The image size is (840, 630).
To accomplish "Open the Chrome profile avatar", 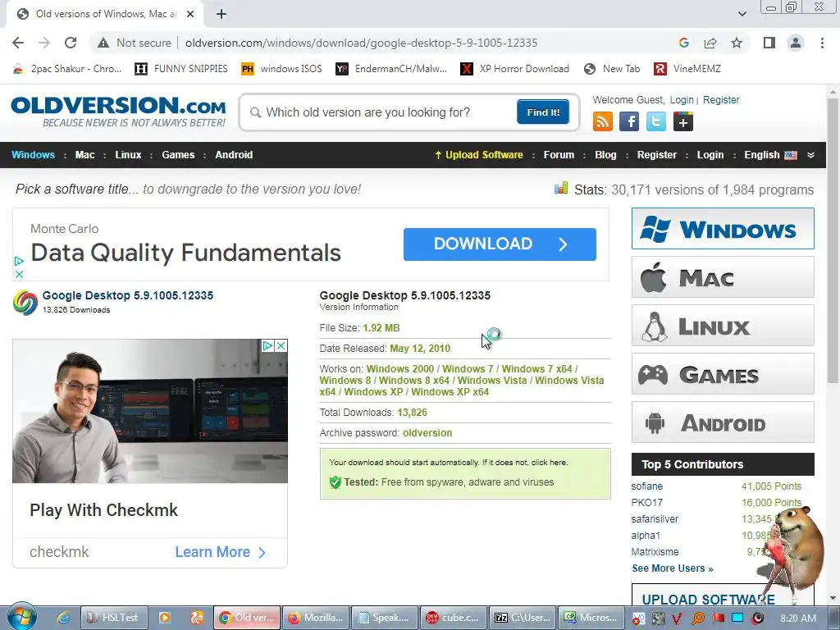I will coord(796,43).
